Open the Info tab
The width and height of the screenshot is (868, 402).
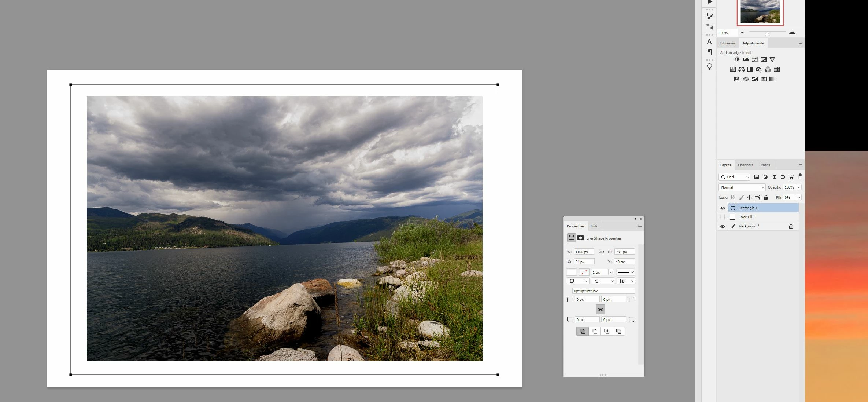point(595,226)
